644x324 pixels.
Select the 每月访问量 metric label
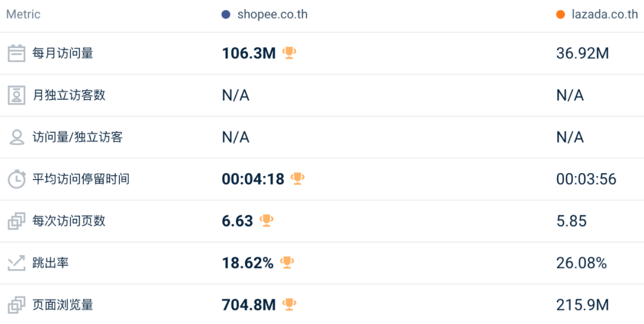(x=63, y=53)
